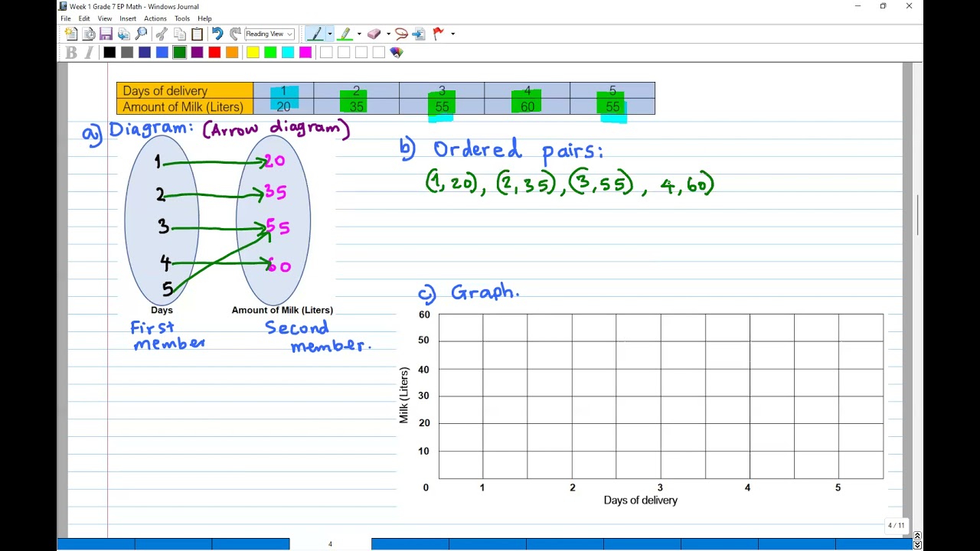Screen dimensions: 980x551
Task: Restore down the Journal window
Action: pyautogui.click(x=883, y=6)
